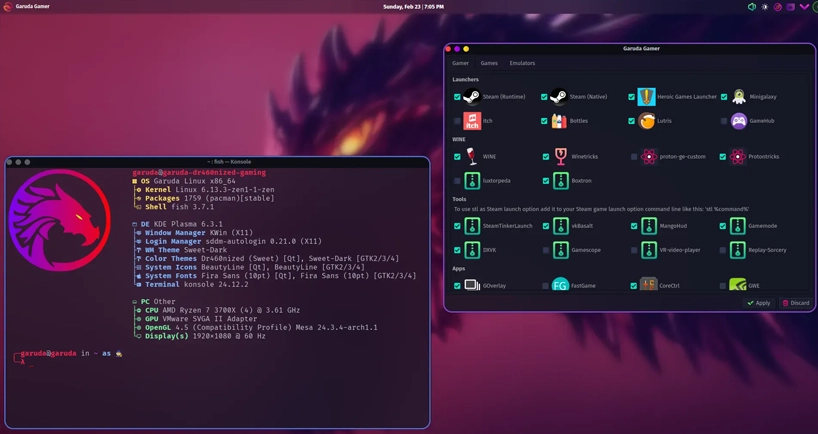Enable the proton-ge-custom checkbox

[634, 157]
